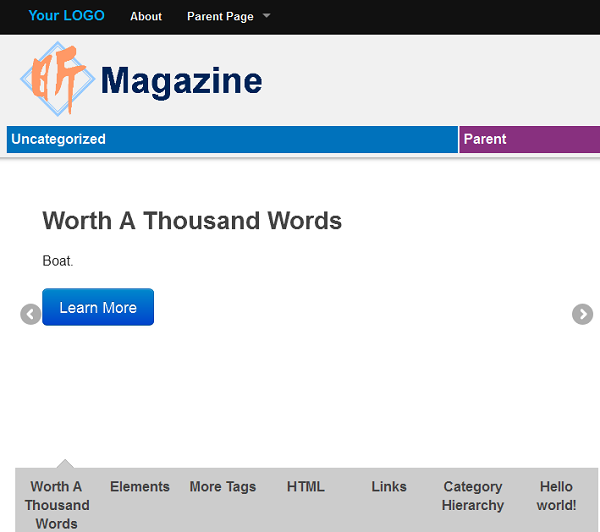
Task: Go to previous slide with left arrow
Action: (31, 314)
